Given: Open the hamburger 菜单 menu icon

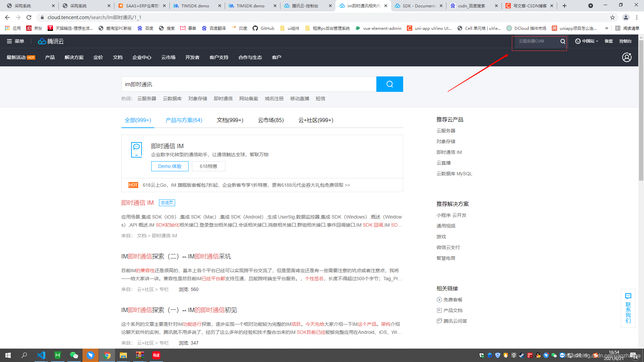Looking at the screenshot, I should (9, 41).
